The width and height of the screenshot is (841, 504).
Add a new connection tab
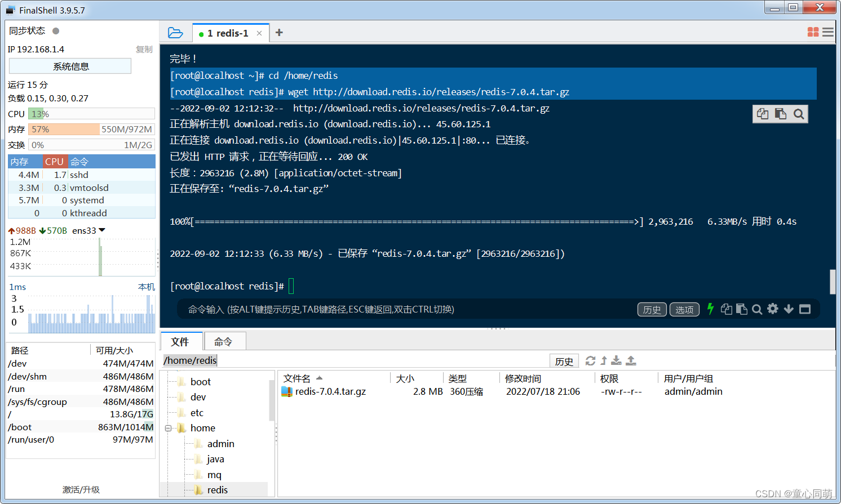tap(279, 33)
